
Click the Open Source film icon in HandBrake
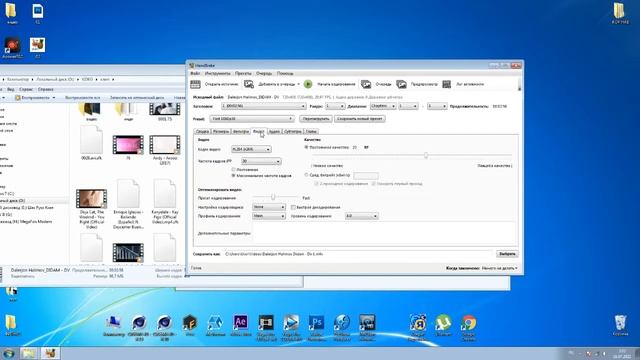[x=196, y=84]
